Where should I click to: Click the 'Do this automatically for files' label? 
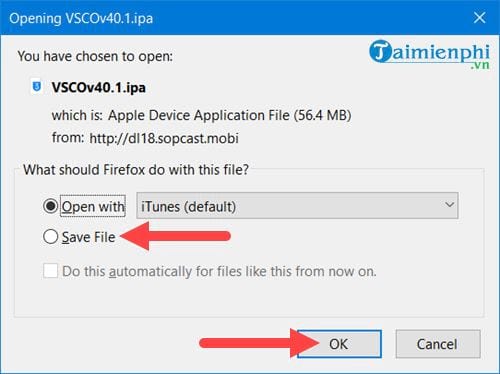coord(219,271)
